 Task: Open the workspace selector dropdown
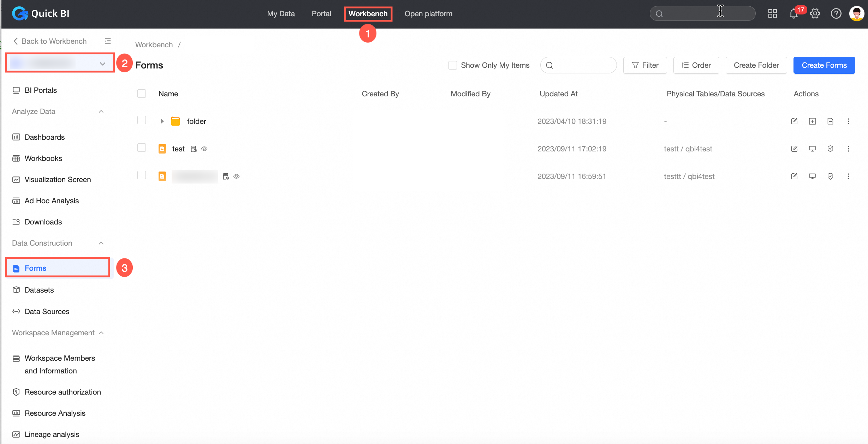pyautogui.click(x=60, y=64)
